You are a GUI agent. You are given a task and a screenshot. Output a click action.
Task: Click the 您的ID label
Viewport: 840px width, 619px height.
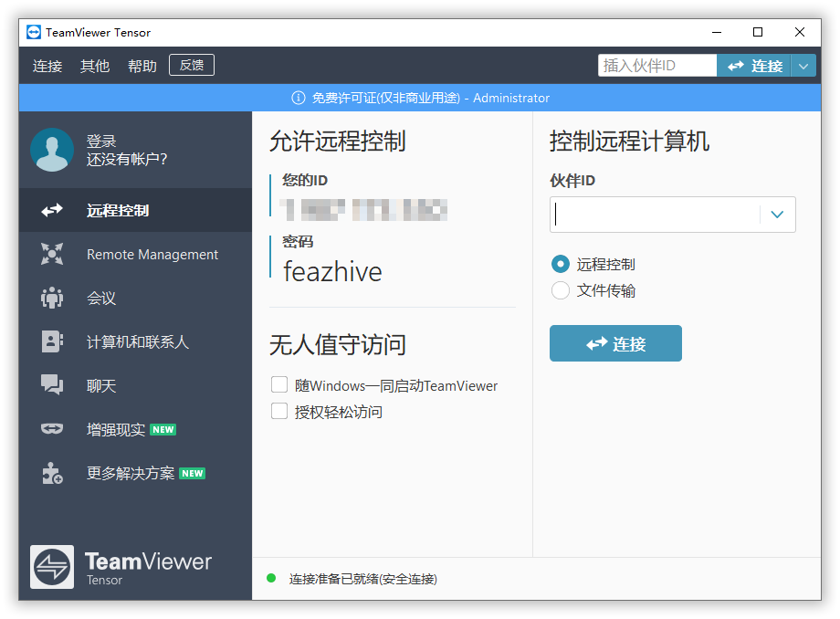(x=305, y=180)
